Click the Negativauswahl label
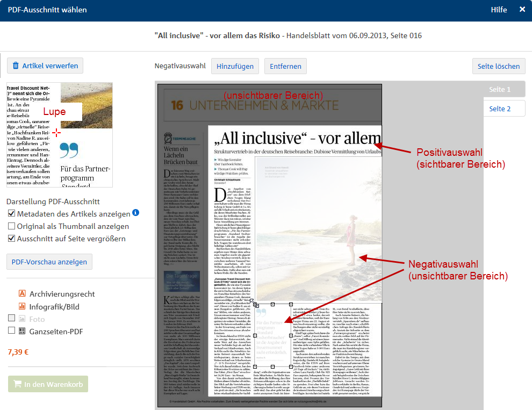The image size is (532, 410). click(180, 66)
